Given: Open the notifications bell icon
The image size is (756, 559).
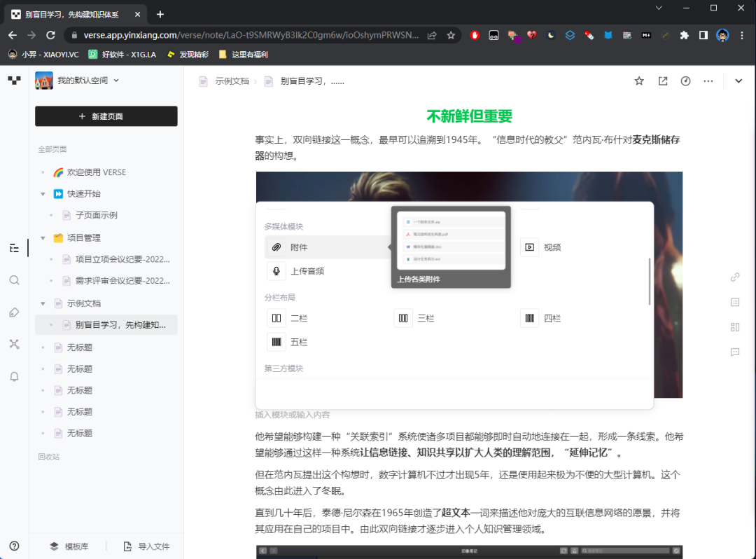Looking at the screenshot, I should coord(14,376).
